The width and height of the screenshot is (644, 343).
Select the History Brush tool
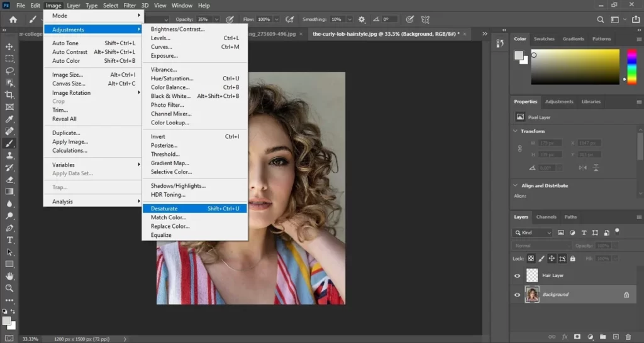pyautogui.click(x=9, y=167)
